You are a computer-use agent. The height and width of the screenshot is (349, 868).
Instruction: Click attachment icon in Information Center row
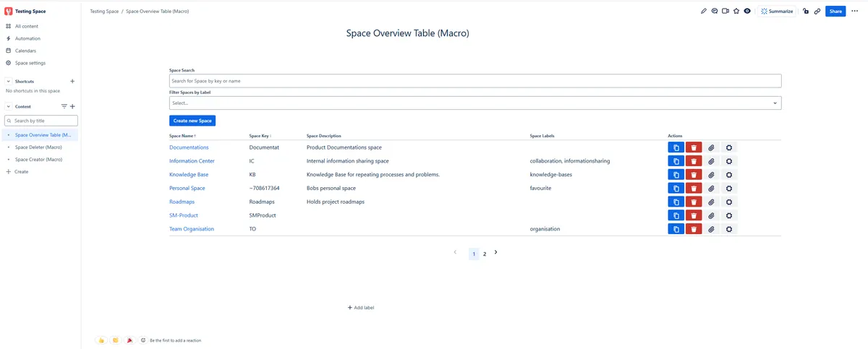[711, 161]
